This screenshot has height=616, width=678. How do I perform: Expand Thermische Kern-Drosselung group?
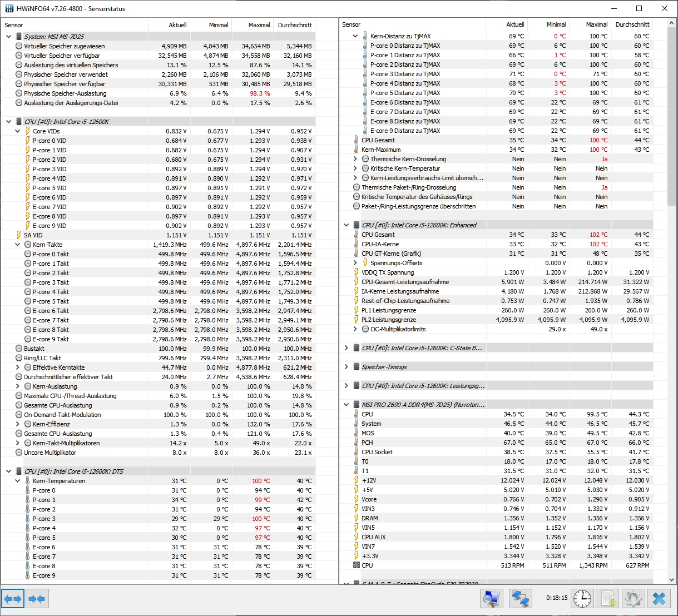pos(355,159)
